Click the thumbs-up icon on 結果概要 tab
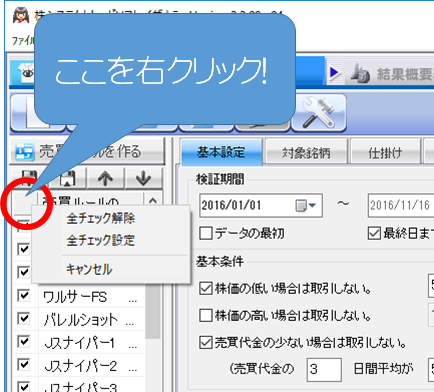Viewport: 434px width, 392px height. (360, 73)
